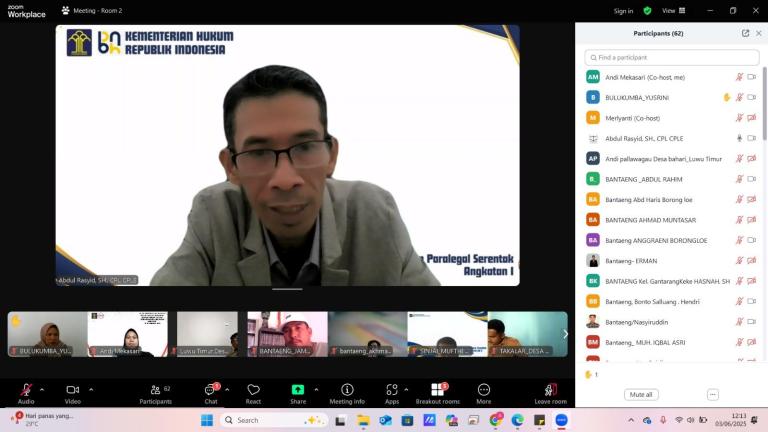Toggle microphone for Merlyanti (Co-host)

(739, 118)
